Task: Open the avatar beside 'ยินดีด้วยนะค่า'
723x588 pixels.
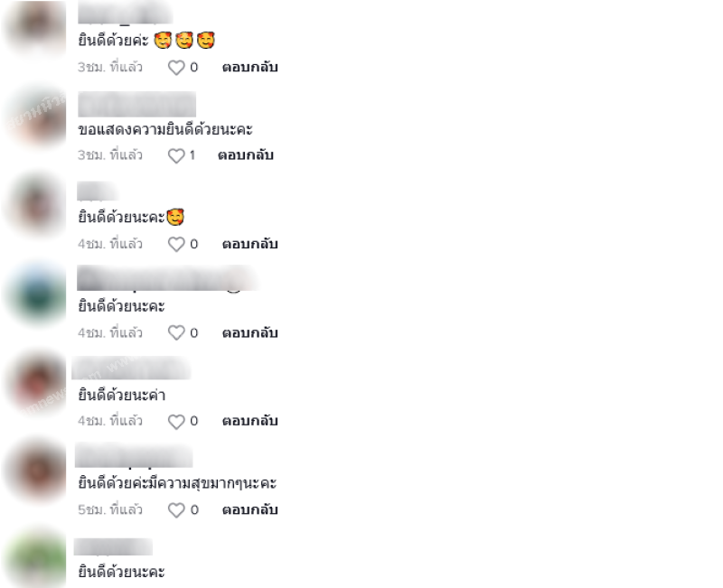Action: [x=37, y=381]
